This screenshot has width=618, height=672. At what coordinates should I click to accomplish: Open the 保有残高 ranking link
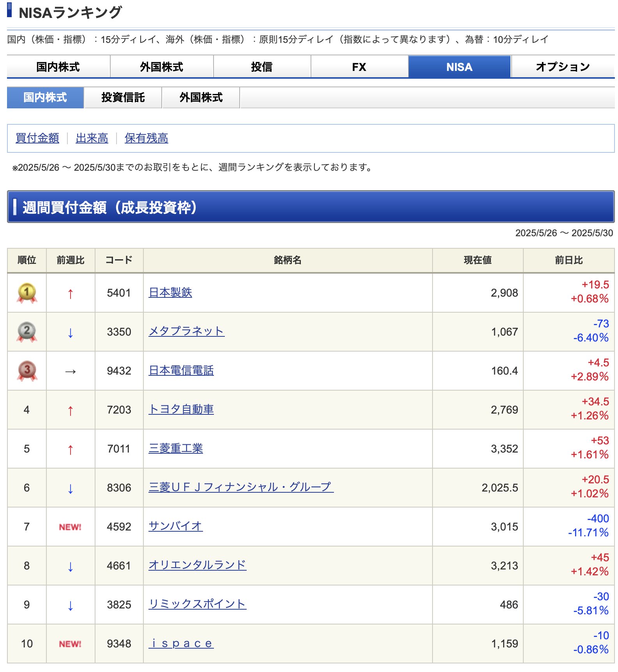(147, 138)
